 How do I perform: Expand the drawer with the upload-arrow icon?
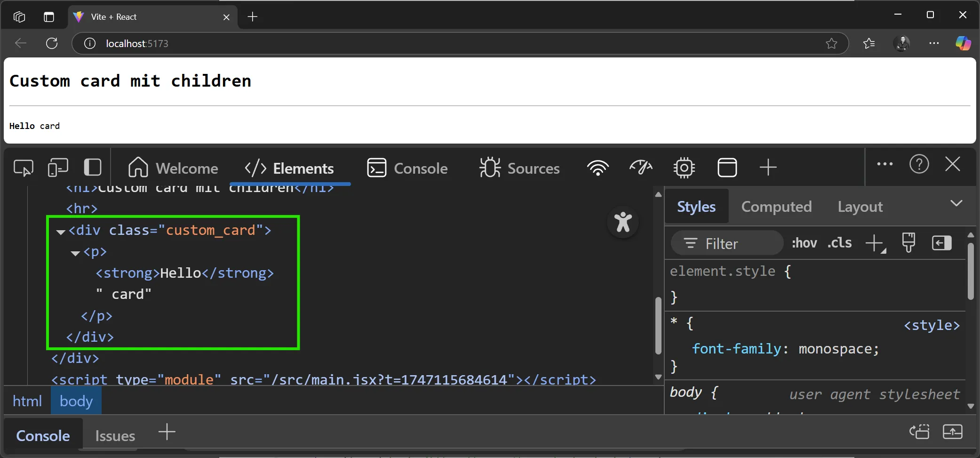953,432
